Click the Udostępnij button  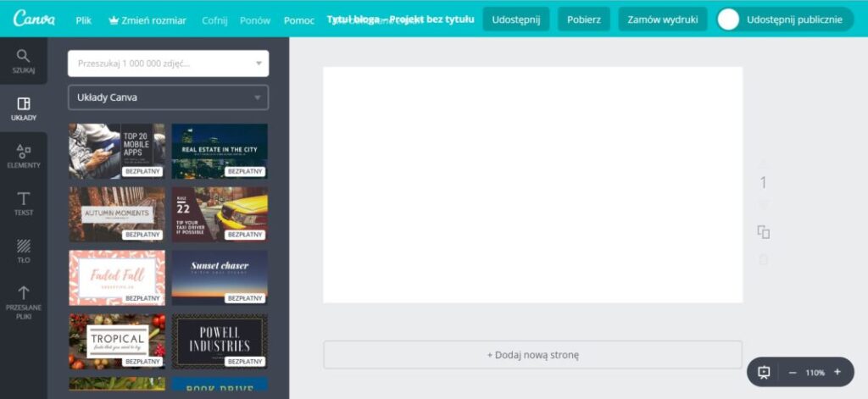516,19
